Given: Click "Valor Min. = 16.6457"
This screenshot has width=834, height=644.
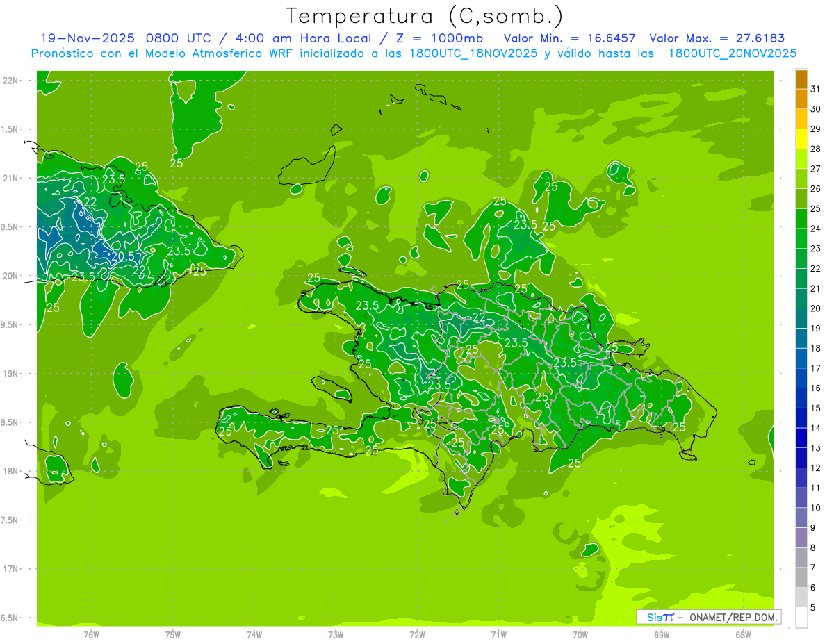Looking at the screenshot, I should point(570,38).
